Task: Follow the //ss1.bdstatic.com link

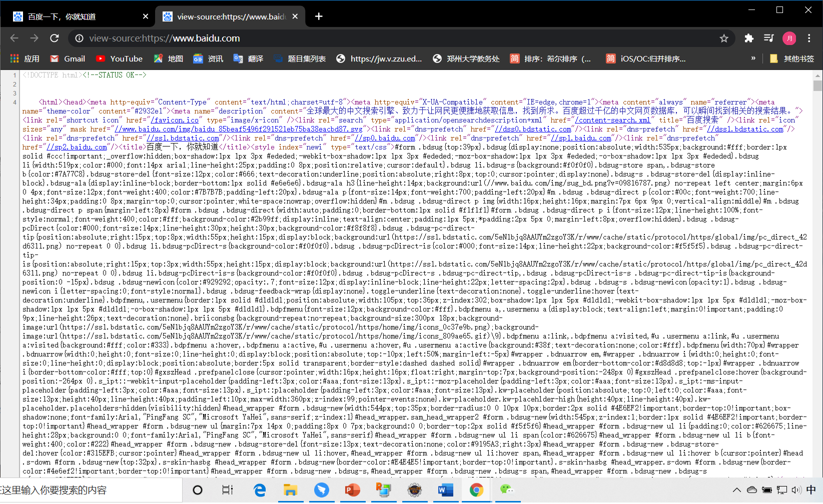Action: (183, 138)
